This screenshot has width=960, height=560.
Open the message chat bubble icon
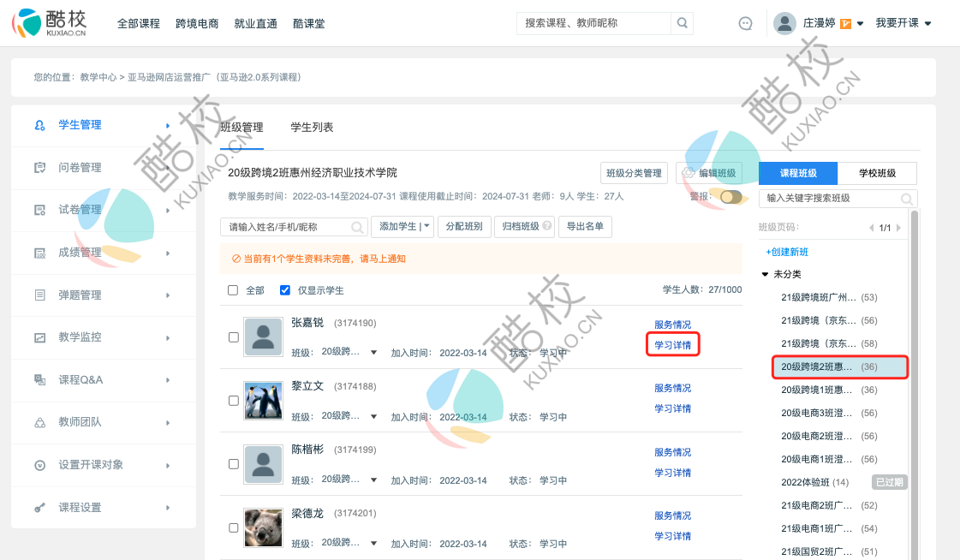click(x=745, y=23)
